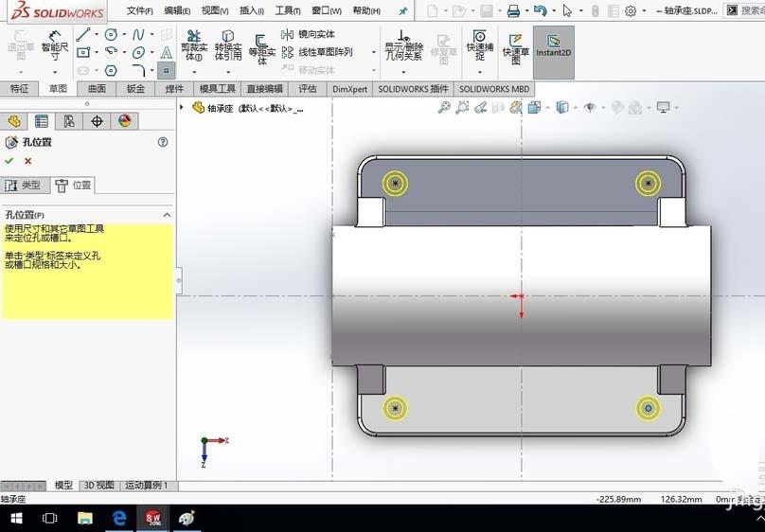Click Linear Sketch Pattern (线性草图阵列)
Screen dimensions: 765x532
[317, 52]
